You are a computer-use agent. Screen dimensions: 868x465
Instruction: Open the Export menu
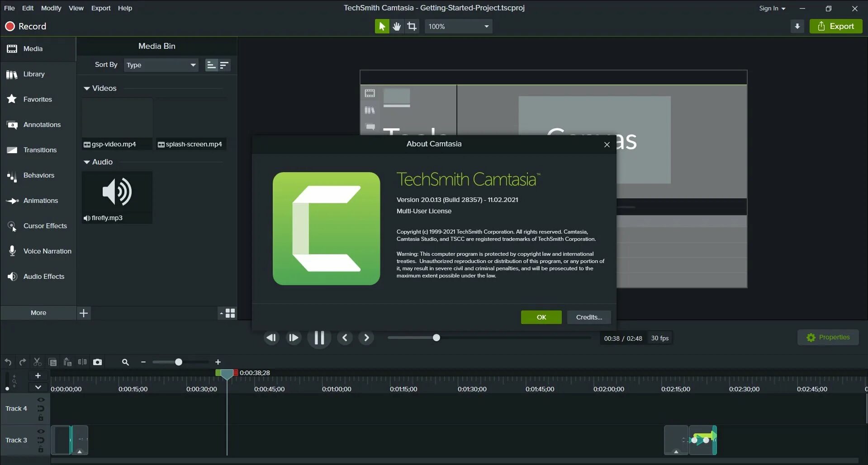[101, 8]
